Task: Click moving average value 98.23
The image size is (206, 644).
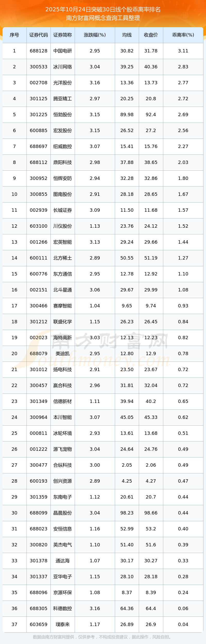Action: pos(127,513)
